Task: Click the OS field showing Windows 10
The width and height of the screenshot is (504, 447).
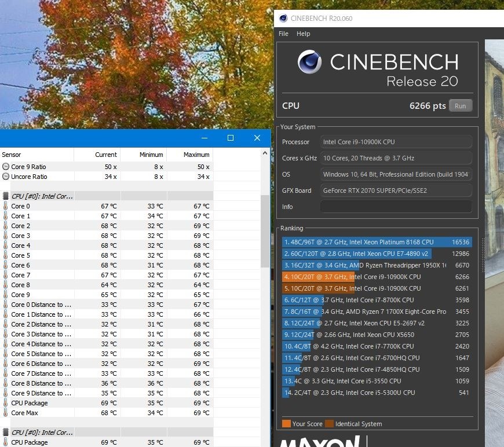Action: point(396,174)
